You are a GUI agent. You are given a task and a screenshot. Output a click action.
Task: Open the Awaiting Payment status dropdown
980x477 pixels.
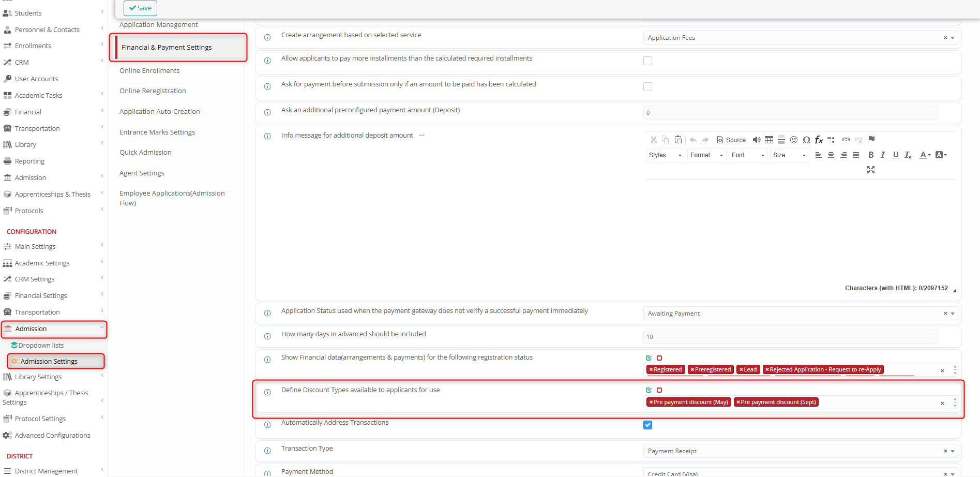click(x=801, y=314)
